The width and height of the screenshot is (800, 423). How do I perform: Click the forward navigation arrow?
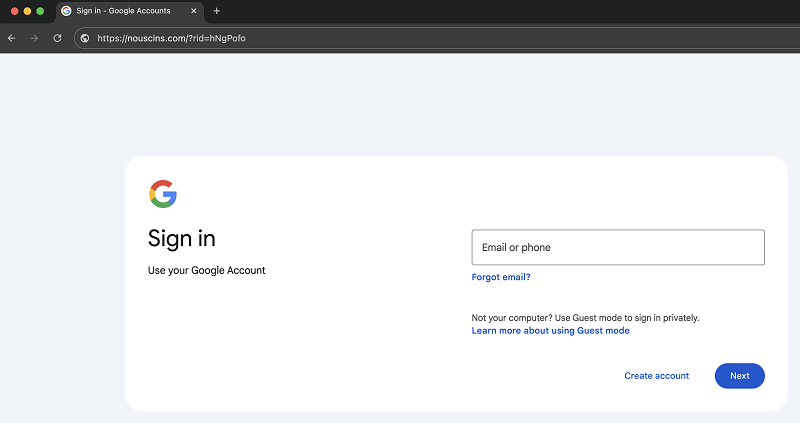click(34, 38)
